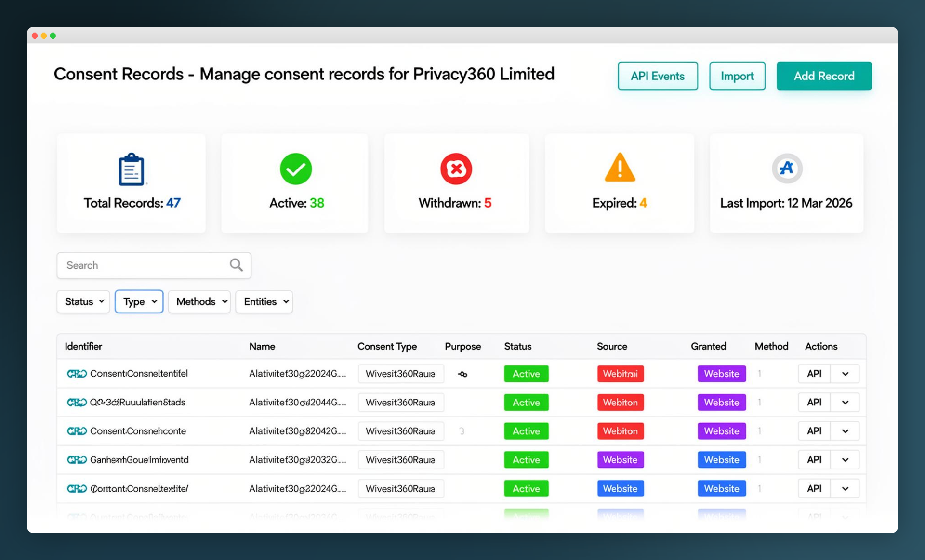The image size is (925, 560).
Task: Click the Total Records: 47 card
Action: [131, 183]
